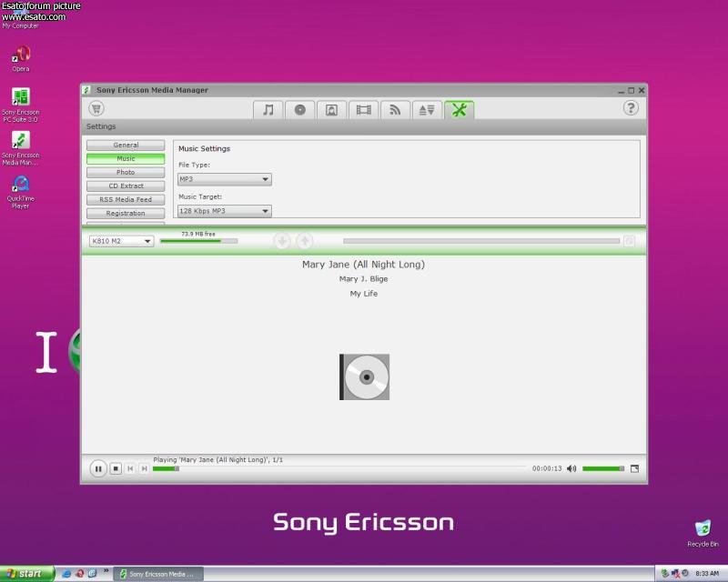Click the transfer down-arrow button
Viewport: 728px width, 582px height.
click(x=282, y=241)
